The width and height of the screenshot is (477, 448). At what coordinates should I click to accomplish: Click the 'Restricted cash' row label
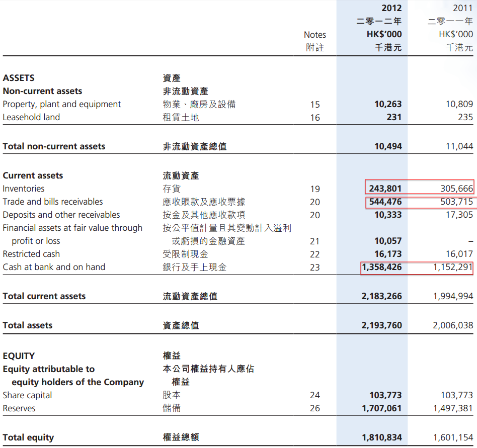click(31, 254)
